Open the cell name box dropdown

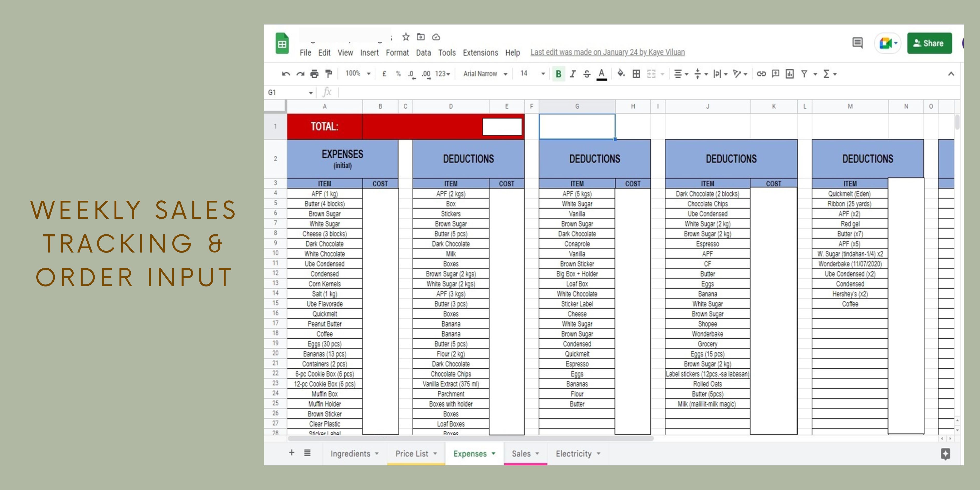[x=310, y=93]
